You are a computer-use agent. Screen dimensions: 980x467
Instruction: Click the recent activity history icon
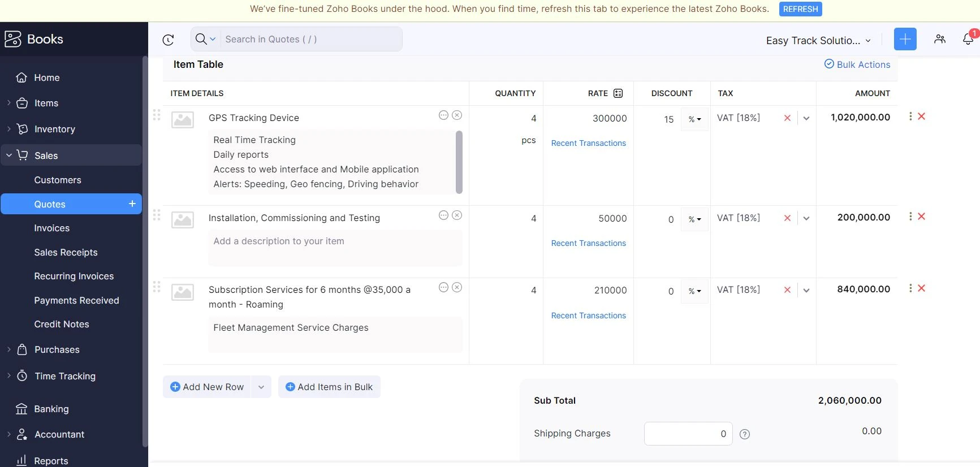coord(168,40)
